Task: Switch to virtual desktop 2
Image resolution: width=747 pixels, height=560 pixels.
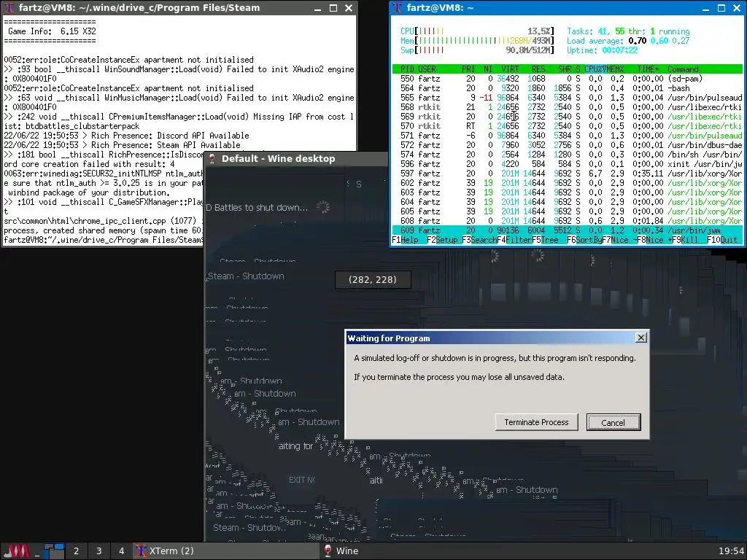Action: (x=76, y=551)
